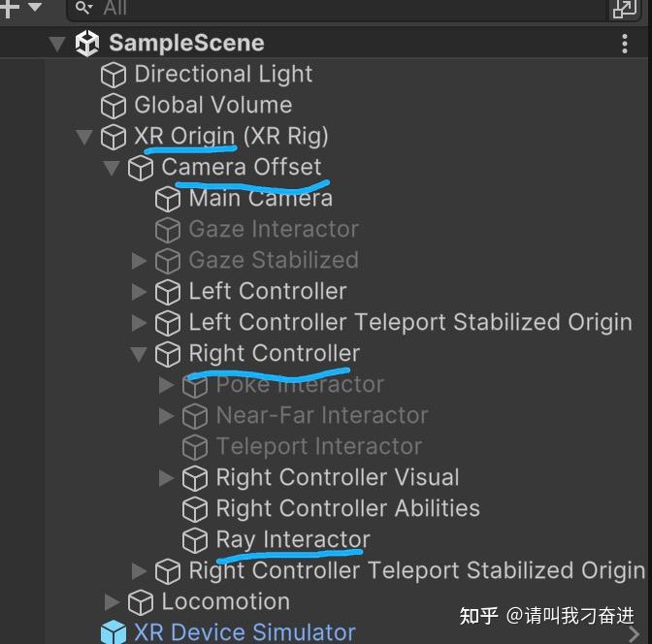Collapse the Camera Offset children
652x644 pixels.
coord(112,168)
